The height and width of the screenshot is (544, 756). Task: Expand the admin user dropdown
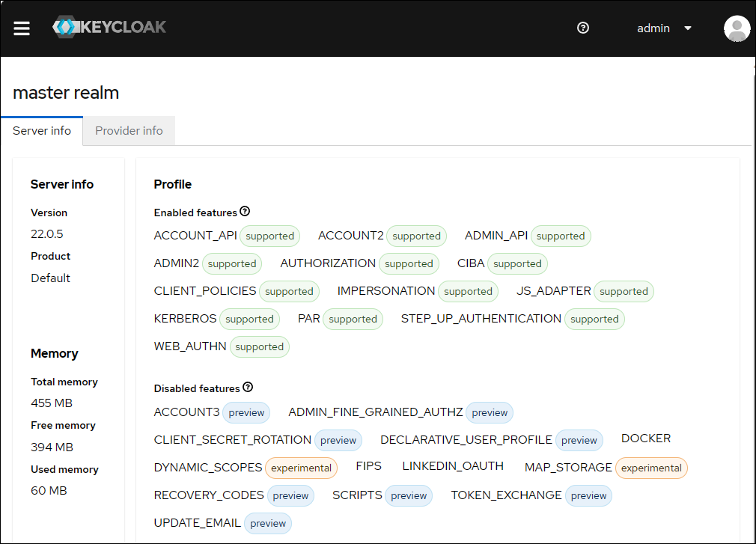(x=664, y=28)
